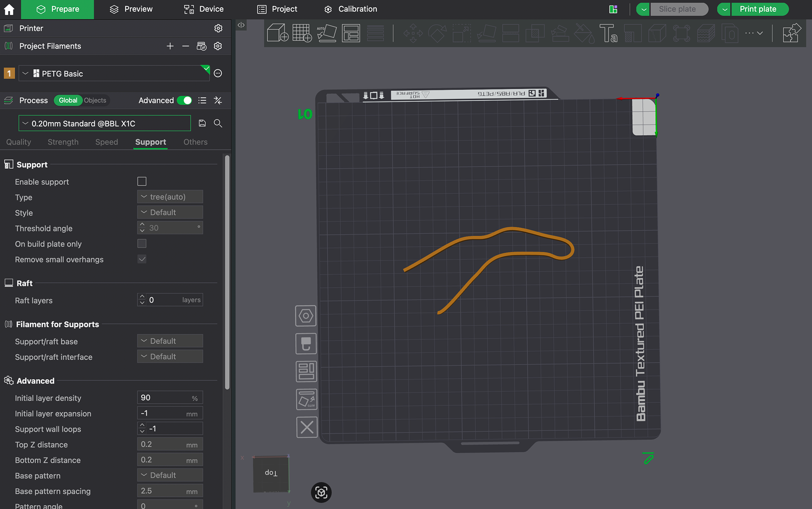Open the Base pattern Default dropdown
The image size is (812, 509).
pos(170,475)
